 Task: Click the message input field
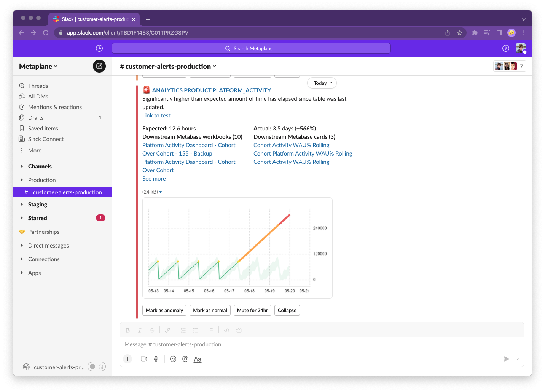(x=266, y=344)
